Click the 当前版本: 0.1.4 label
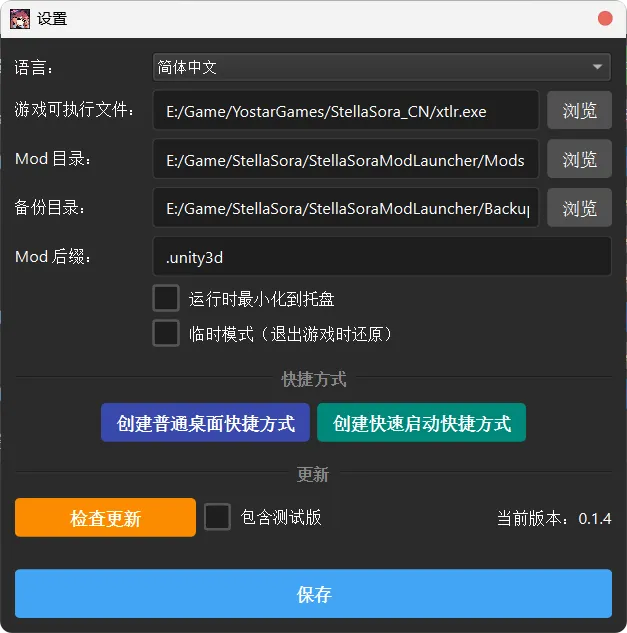 tap(553, 518)
